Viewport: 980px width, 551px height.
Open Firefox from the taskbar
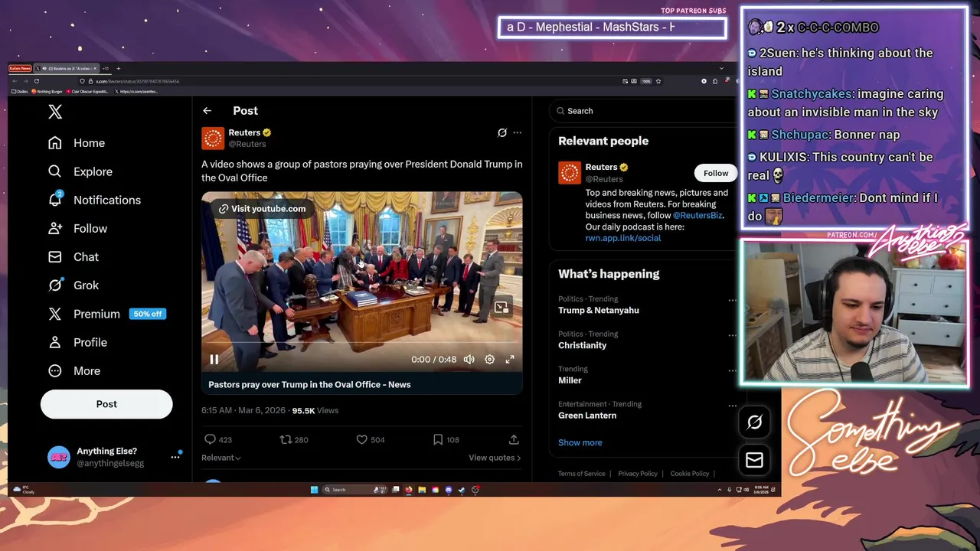point(409,490)
